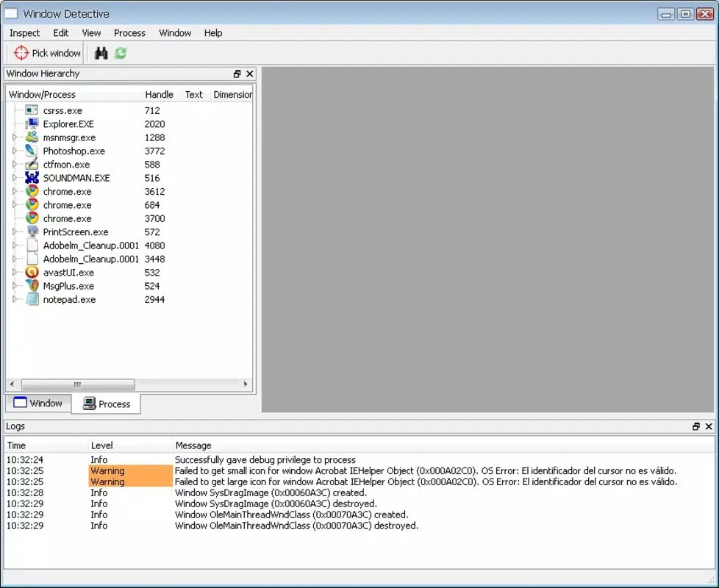The width and height of the screenshot is (719, 588).
Task: Click the csrss.exe process icon
Action: click(32, 110)
